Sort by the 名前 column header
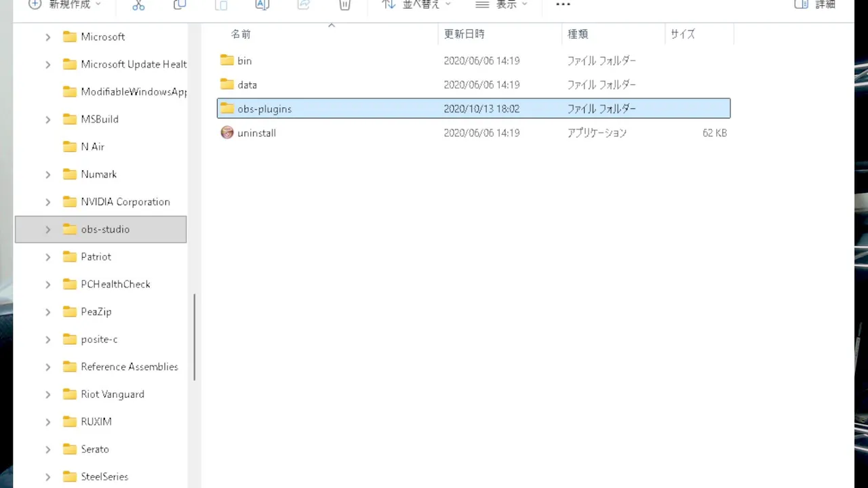Image resolution: width=868 pixels, height=488 pixels. click(241, 34)
